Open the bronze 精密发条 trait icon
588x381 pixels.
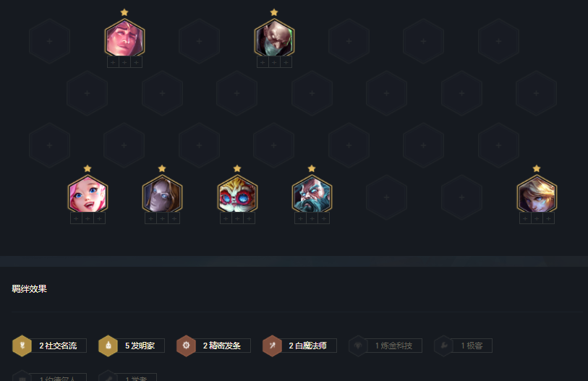tap(186, 346)
